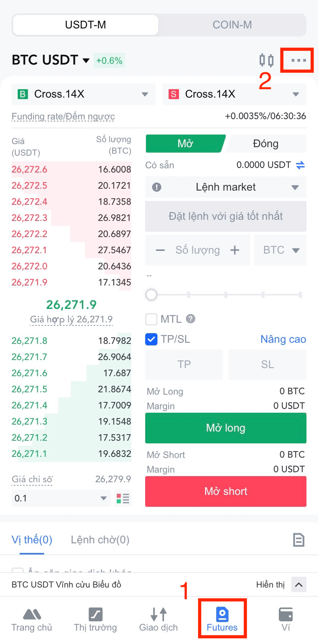The image size is (318, 644).
Task: Click the position size slider handle
Action: 151,295
